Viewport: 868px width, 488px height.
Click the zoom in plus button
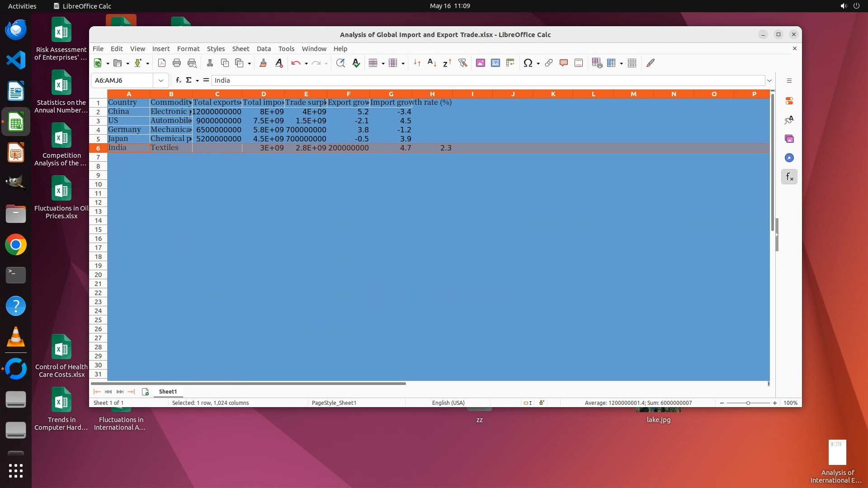coord(775,403)
